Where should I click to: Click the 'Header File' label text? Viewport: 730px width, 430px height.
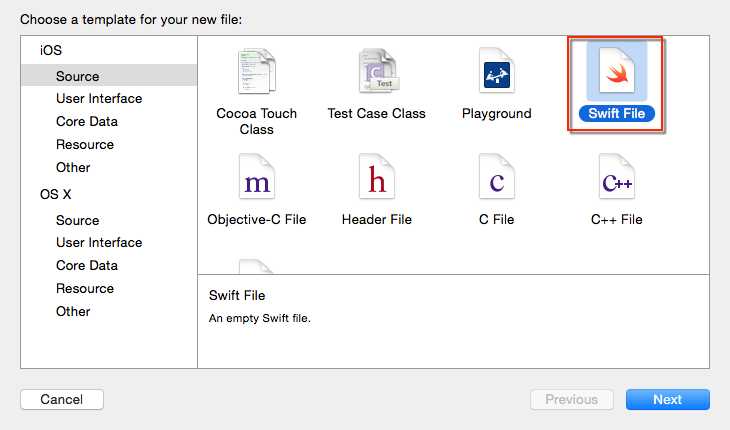(377, 219)
